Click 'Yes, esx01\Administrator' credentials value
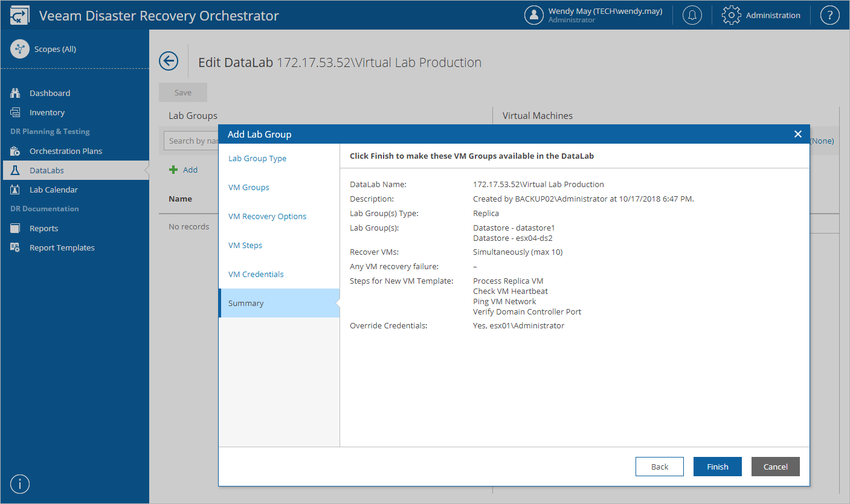The width and height of the screenshot is (850, 504). click(x=518, y=325)
